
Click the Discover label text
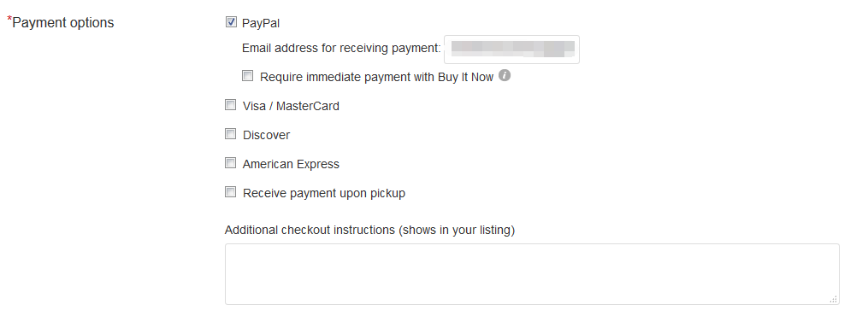pyautogui.click(x=266, y=135)
